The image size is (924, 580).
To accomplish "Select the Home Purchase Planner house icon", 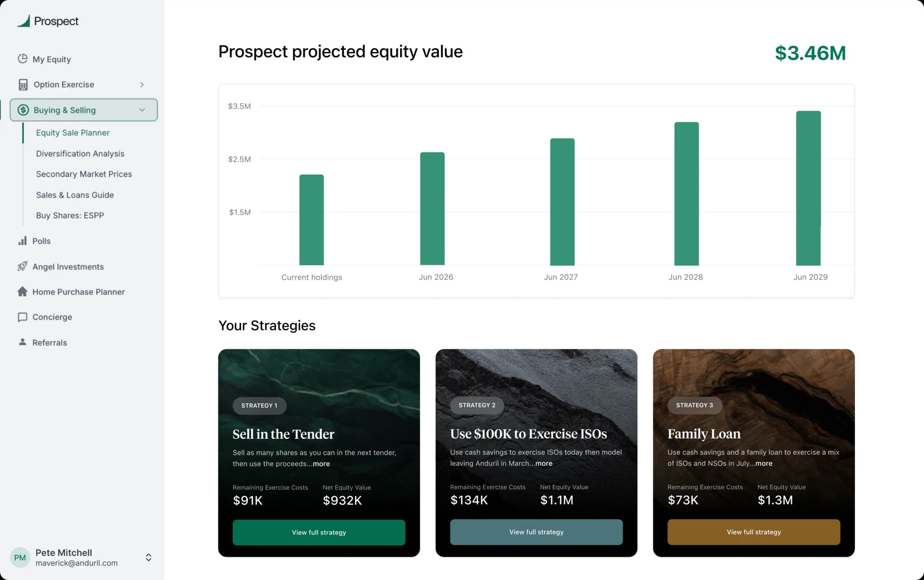I will click(23, 292).
